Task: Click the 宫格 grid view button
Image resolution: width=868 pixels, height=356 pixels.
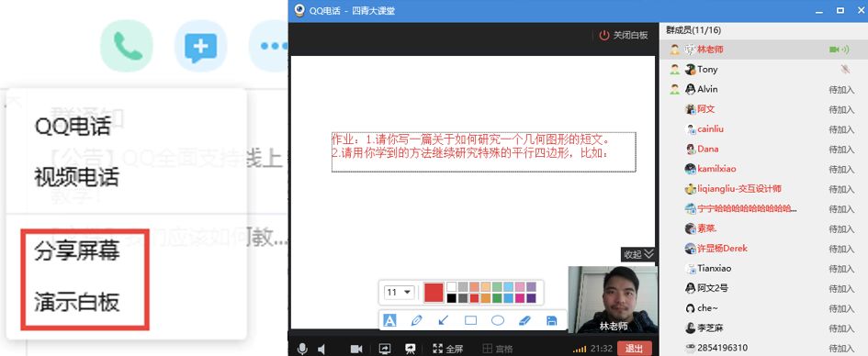Action: [498, 349]
